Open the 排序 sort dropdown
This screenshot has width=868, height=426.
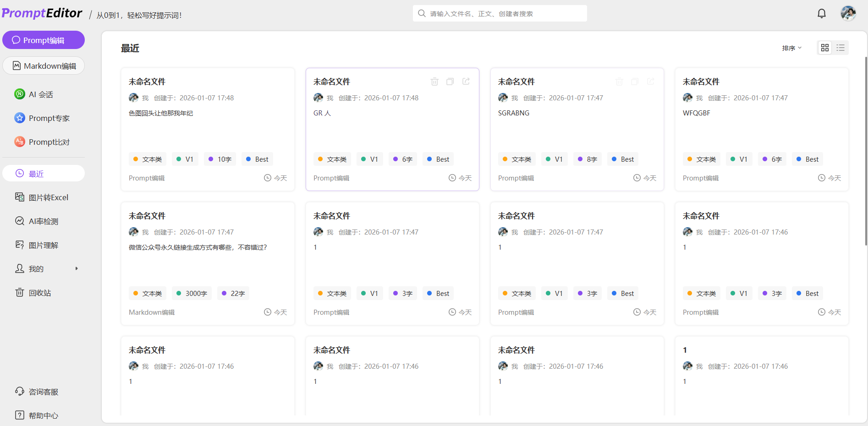point(791,48)
